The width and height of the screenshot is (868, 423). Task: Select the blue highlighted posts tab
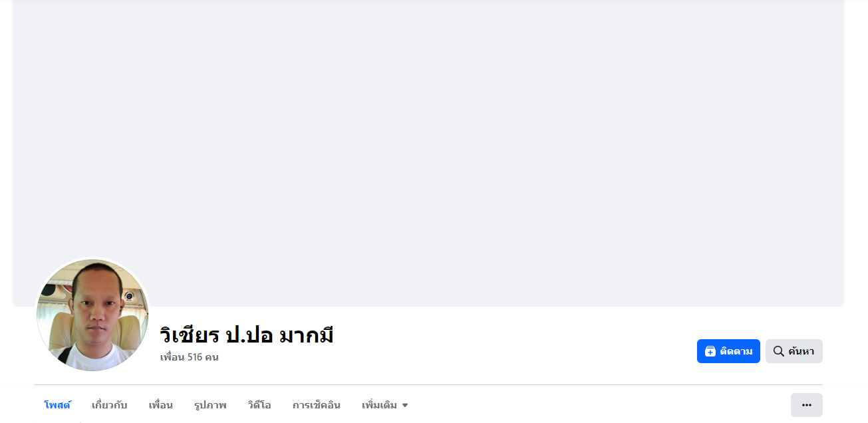pos(57,405)
